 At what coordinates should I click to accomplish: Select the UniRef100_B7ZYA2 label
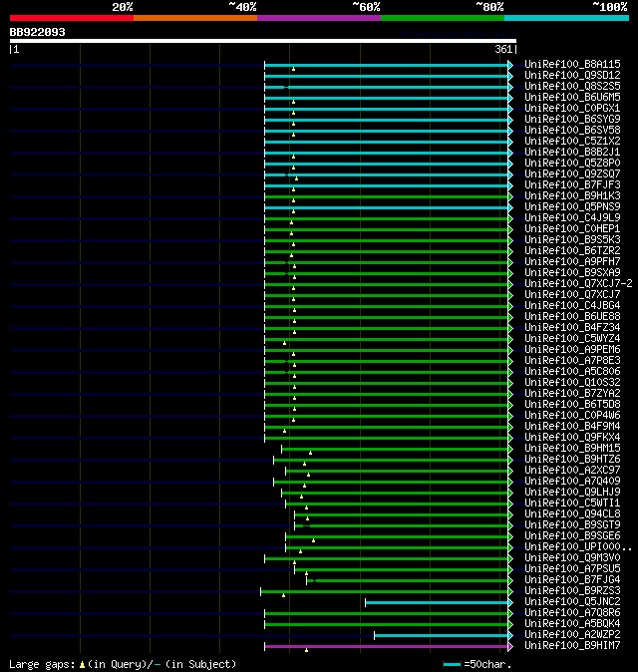click(x=572, y=394)
